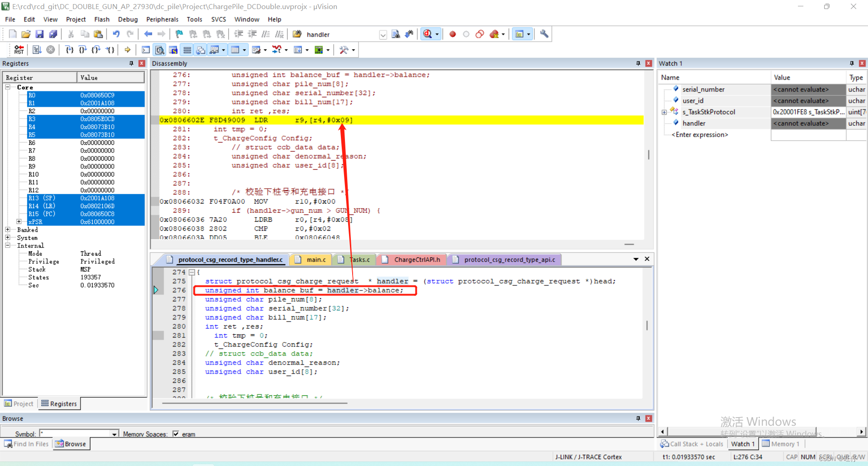Expand the System register group
The image size is (868, 466).
click(8, 237)
